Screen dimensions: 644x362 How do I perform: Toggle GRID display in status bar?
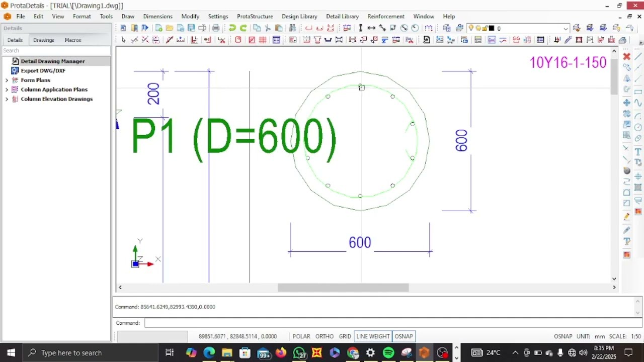(345, 336)
